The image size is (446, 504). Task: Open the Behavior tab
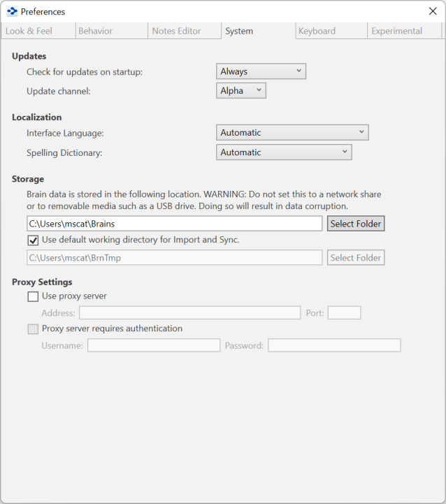coord(95,31)
